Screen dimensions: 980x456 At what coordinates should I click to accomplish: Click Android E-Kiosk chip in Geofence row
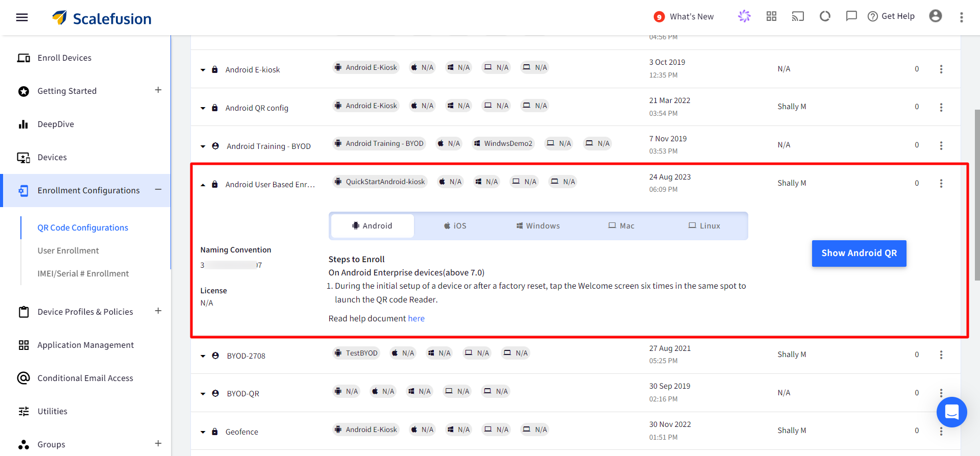click(365, 429)
